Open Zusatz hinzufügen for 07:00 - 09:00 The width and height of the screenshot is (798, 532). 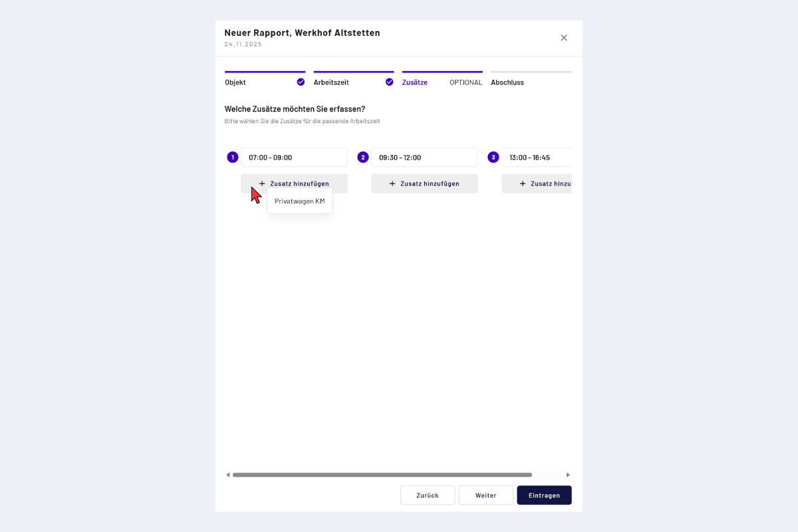pos(294,184)
